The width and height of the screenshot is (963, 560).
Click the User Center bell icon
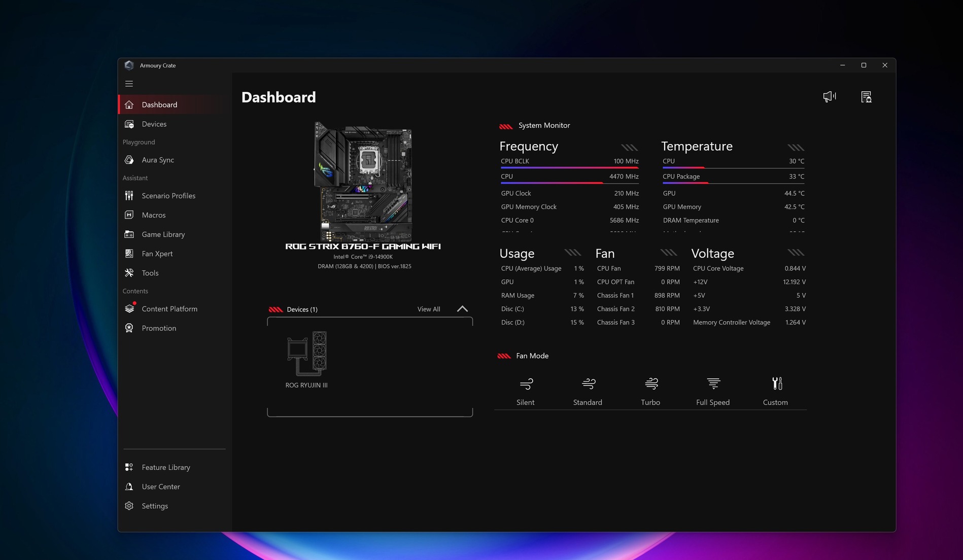click(129, 486)
